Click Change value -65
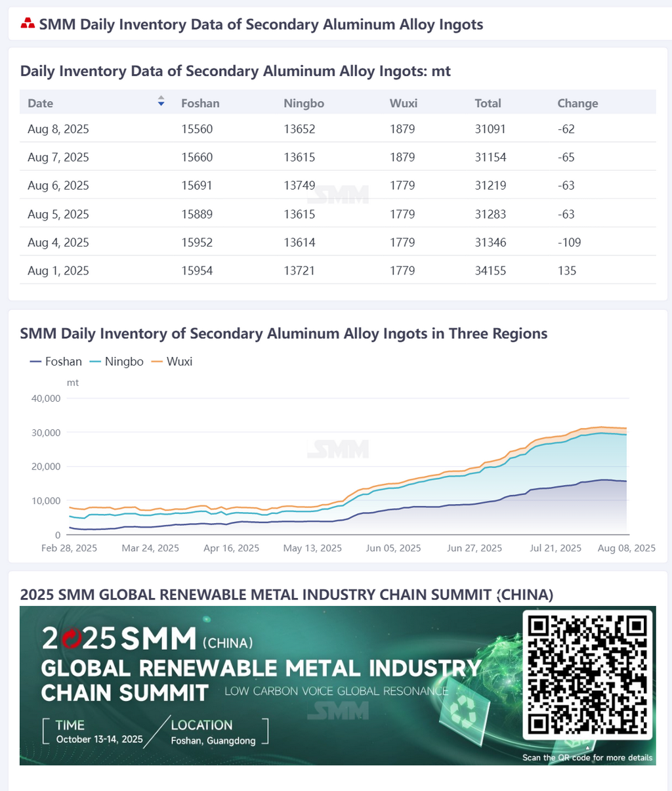 (566, 158)
